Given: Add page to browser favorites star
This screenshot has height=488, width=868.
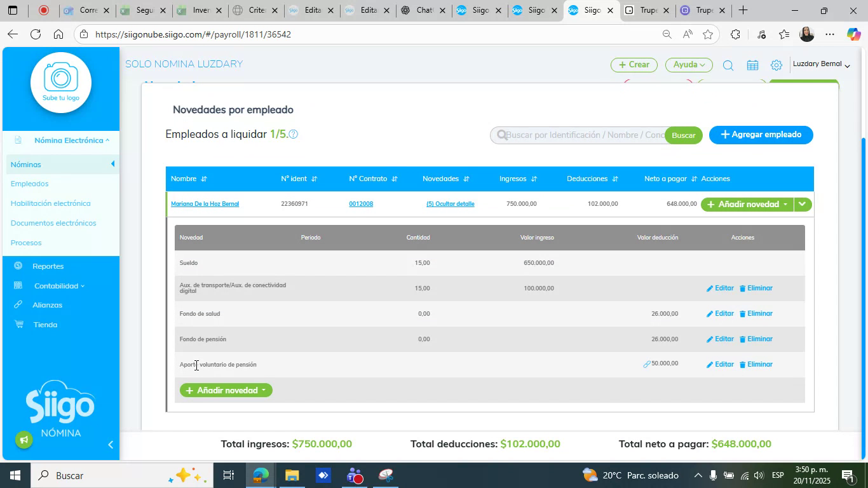Looking at the screenshot, I should (708, 34).
